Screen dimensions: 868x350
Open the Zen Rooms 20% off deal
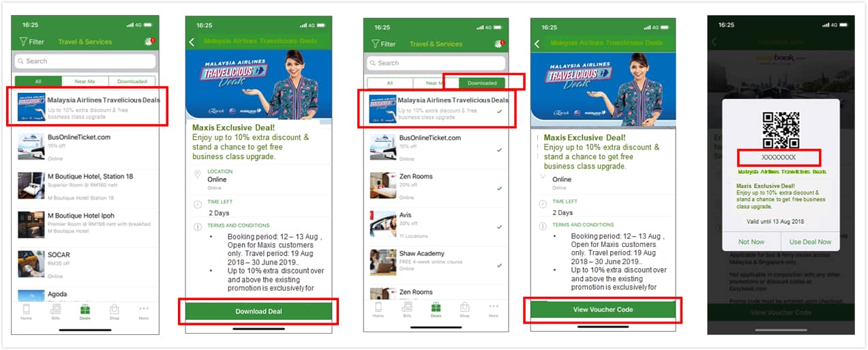(x=436, y=186)
